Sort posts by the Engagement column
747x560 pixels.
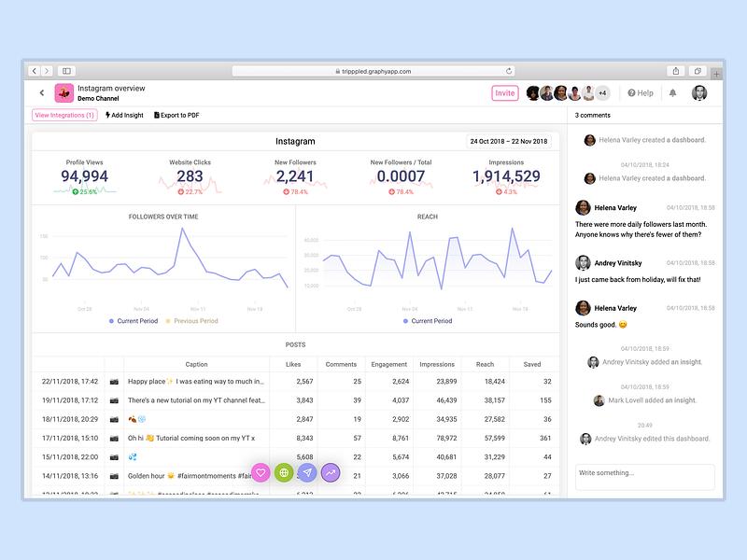(x=389, y=364)
